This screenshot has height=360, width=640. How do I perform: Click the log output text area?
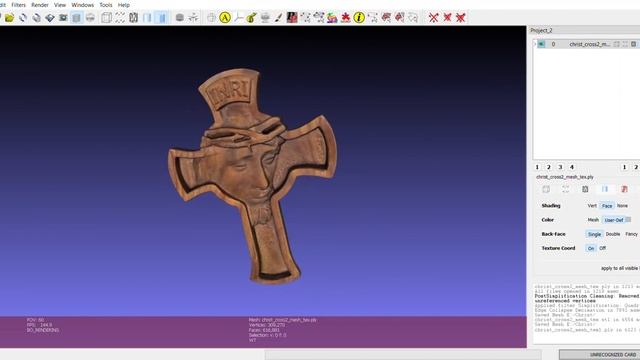point(586,314)
